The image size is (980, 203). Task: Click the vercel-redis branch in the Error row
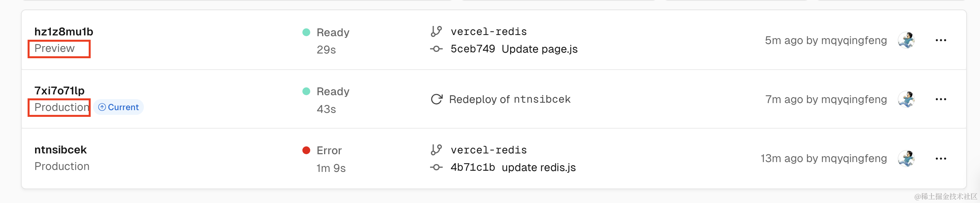tap(488, 150)
